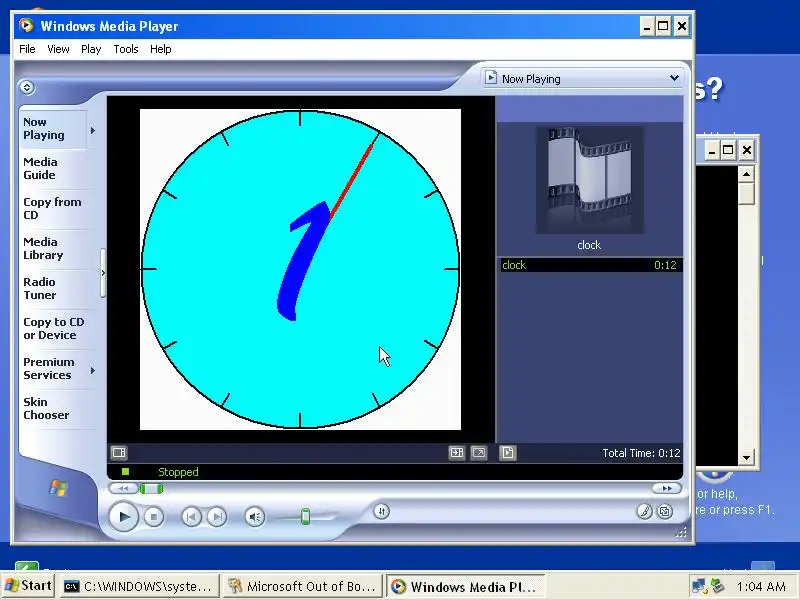Click the clock film strip thumbnail
800x600 pixels.
tap(589, 180)
